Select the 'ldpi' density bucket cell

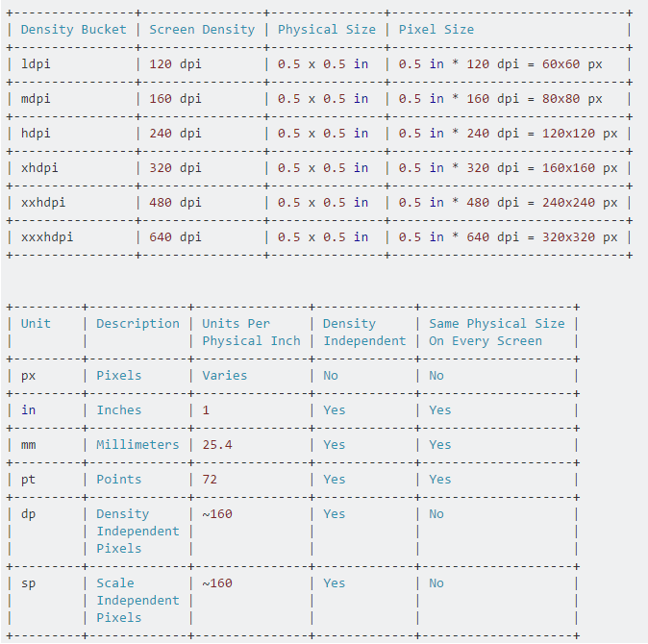coord(36,64)
